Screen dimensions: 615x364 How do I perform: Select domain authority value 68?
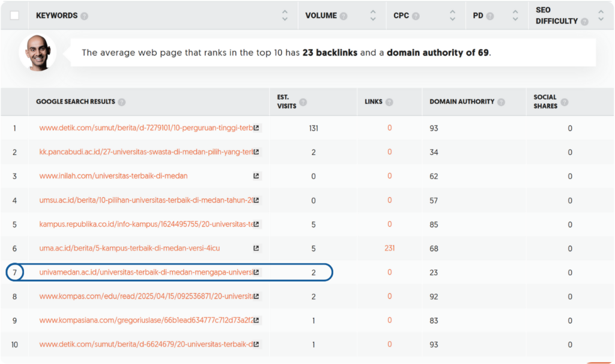coord(434,248)
